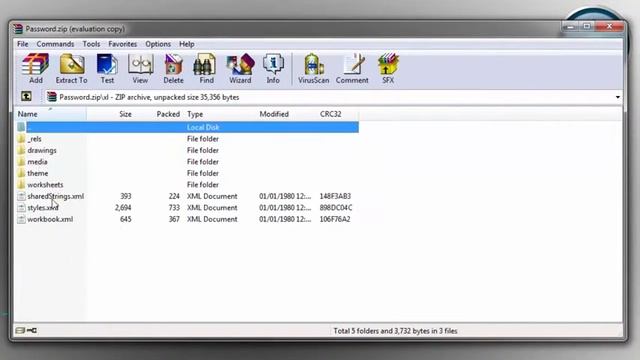Click packed size value 367
The width and height of the screenshot is (640, 360).
[174, 219]
